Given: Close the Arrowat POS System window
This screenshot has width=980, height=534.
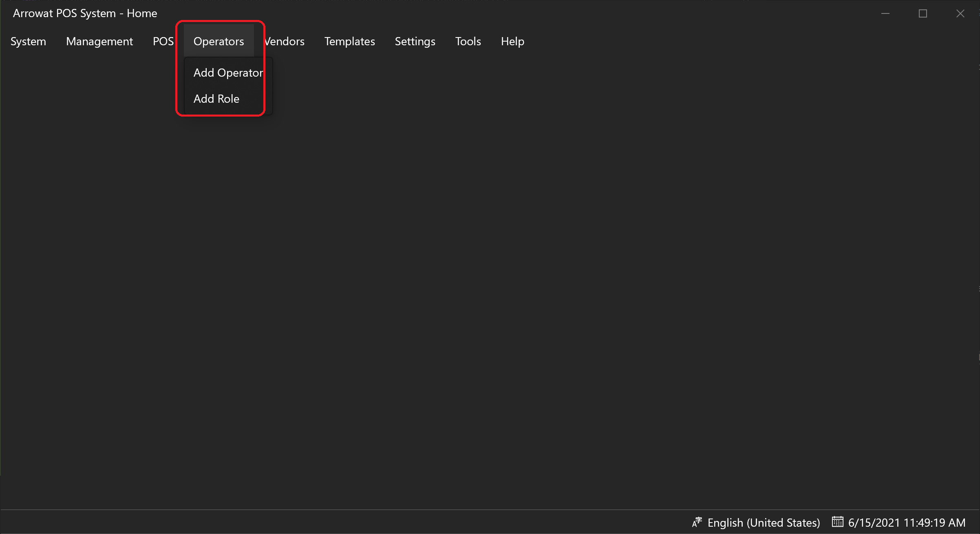Looking at the screenshot, I should click(x=960, y=13).
